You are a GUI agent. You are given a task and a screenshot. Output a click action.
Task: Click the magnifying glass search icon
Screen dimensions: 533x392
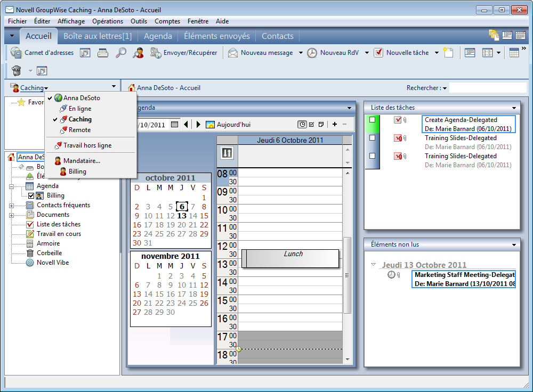[x=120, y=53]
